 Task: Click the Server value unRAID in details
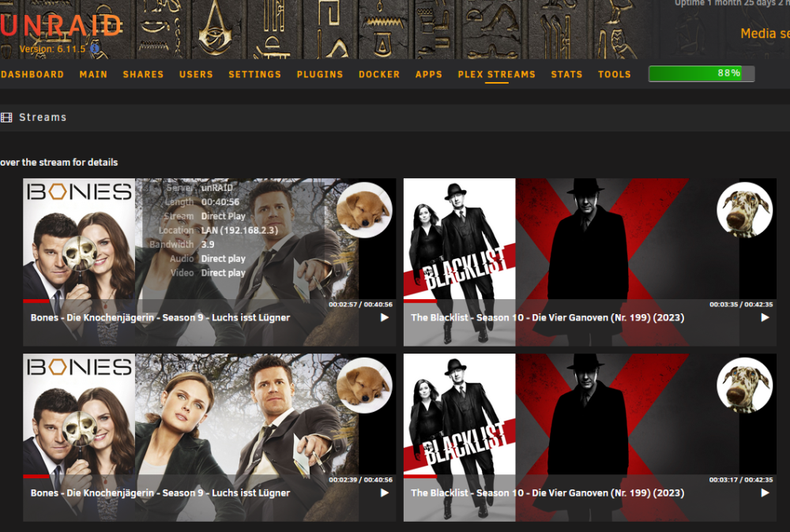click(x=217, y=188)
